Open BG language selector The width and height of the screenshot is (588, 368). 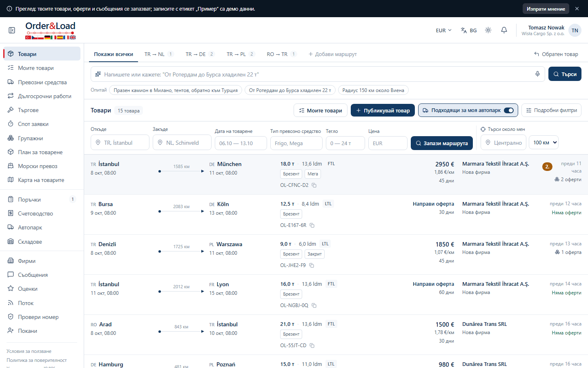[469, 30]
